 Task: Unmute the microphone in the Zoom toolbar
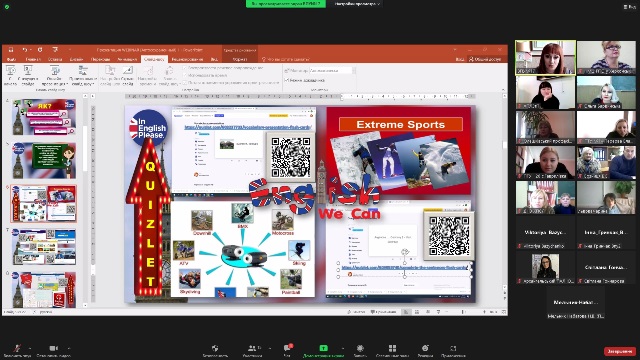pos(17,348)
